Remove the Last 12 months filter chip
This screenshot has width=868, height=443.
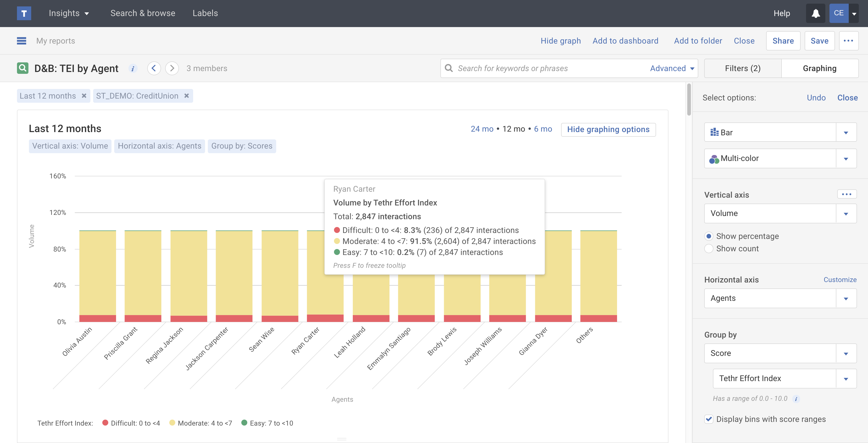[x=84, y=96]
